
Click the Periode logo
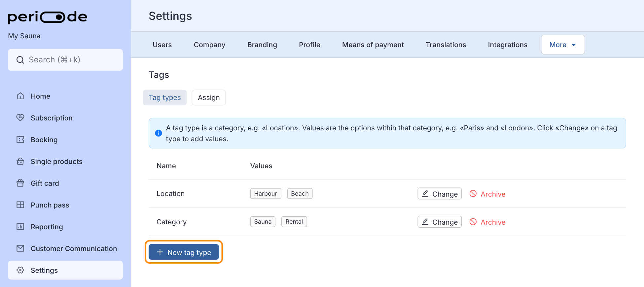48,17
